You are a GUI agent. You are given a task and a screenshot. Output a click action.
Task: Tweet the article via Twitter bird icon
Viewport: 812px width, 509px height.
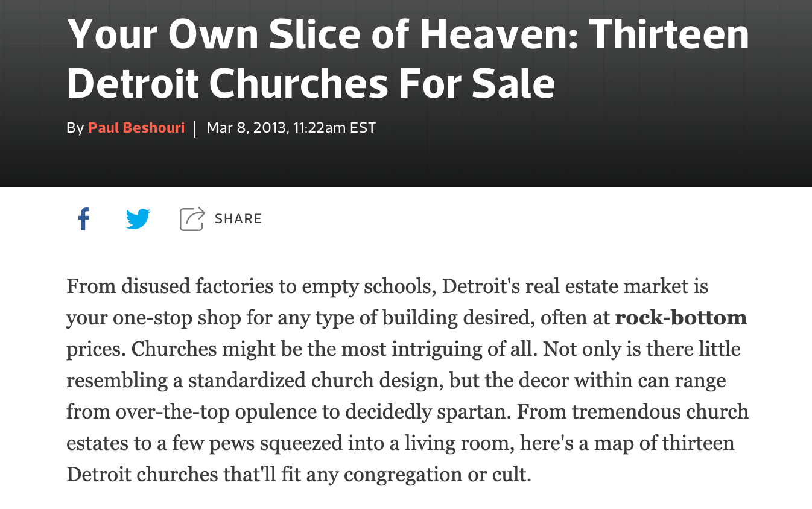[138, 219]
